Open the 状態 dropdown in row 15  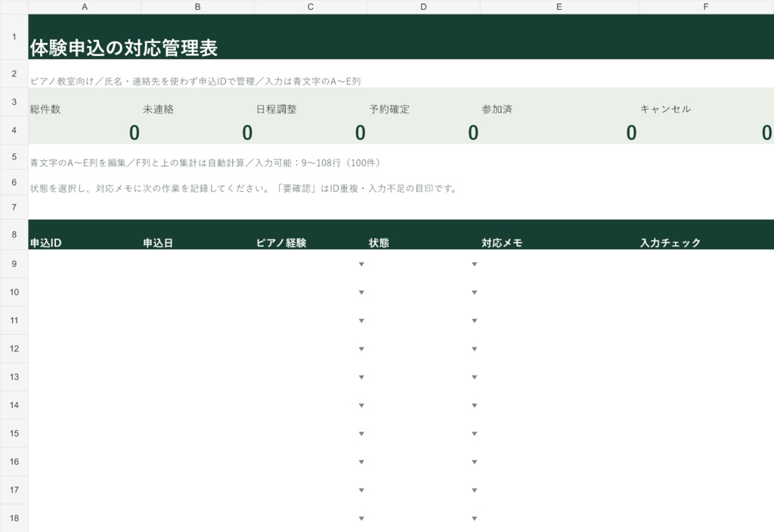(475, 434)
